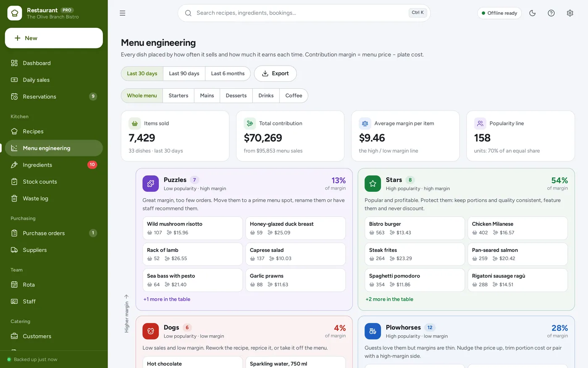This screenshot has width=588, height=368.
Task: Click the Plowhorses tractor icon
Action: pos(373,331)
